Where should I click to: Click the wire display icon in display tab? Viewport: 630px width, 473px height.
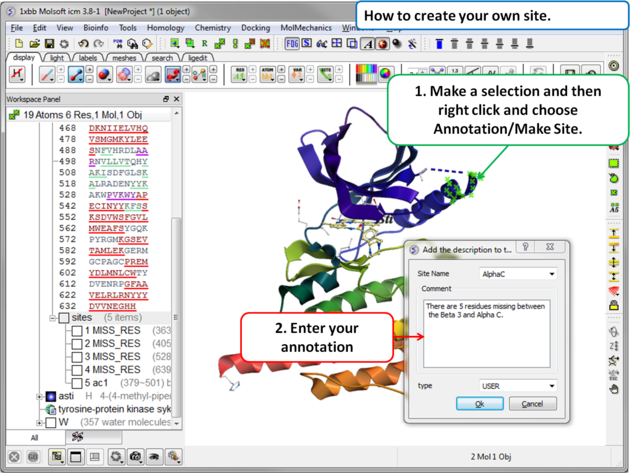47,75
